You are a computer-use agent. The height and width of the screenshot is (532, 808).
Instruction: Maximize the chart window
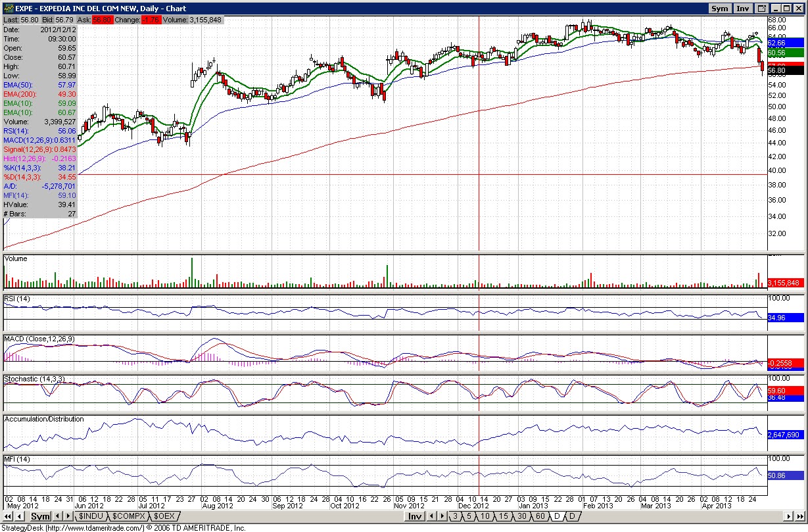(786, 9)
